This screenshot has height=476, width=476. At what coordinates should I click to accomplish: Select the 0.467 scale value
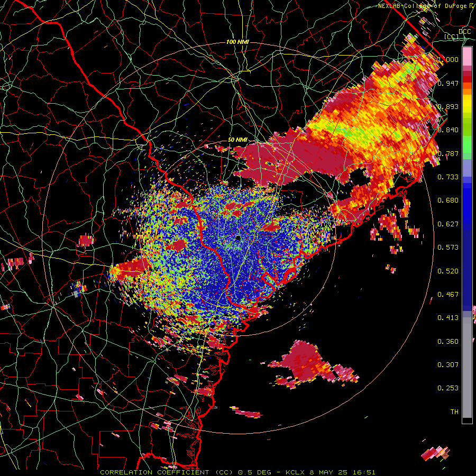(448, 295)
